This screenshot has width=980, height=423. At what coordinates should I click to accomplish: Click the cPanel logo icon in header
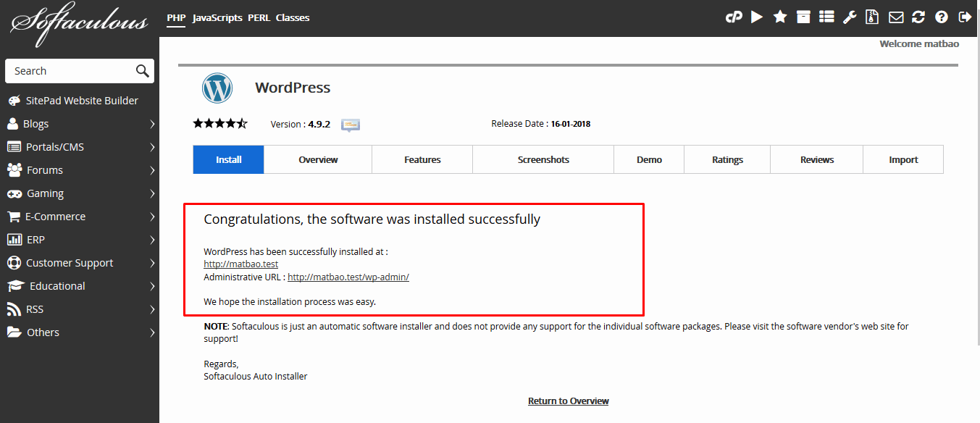(x=734, y=17)
